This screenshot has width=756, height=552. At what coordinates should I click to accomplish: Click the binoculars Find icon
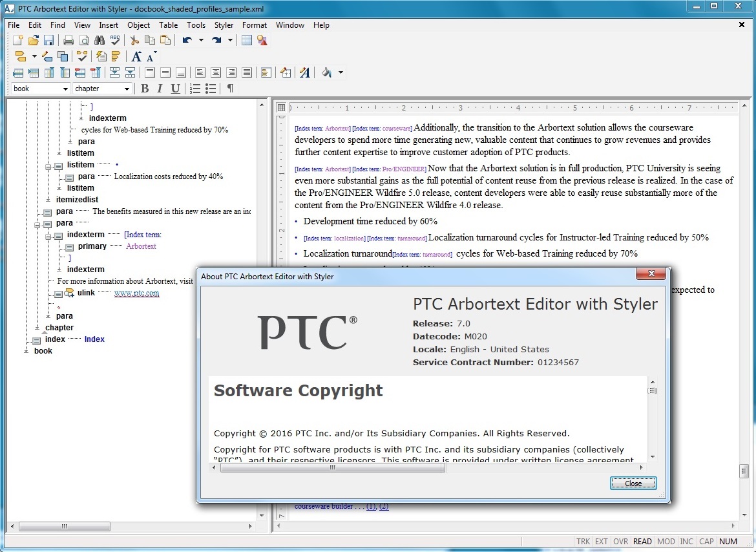point(100,41)
